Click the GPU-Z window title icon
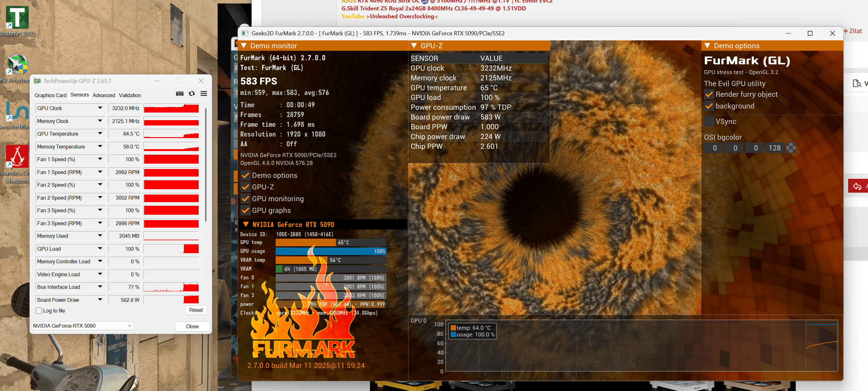The image size is (868, 391). pos(38,81)
